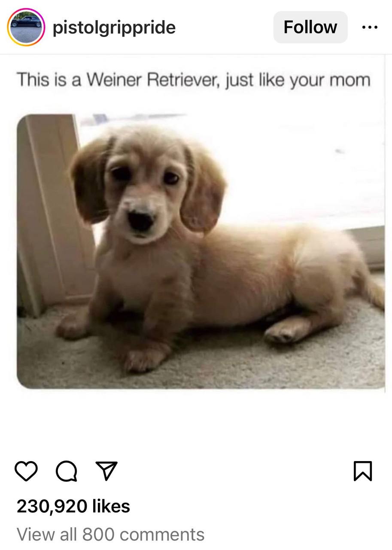Select the meme caption about Weiner Retriever
392x550 pixels.
(x=193, y=80)
